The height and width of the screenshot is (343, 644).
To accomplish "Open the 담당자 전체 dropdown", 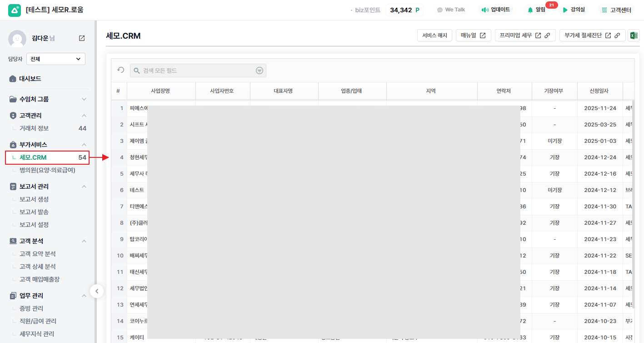I will click(x=56, y=59).
